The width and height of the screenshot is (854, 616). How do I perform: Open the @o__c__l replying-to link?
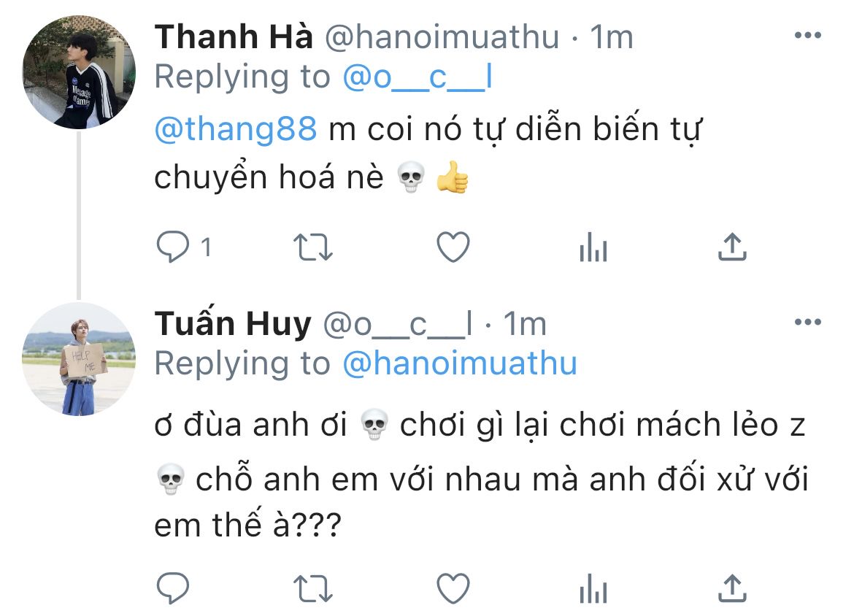coord(417,77)
